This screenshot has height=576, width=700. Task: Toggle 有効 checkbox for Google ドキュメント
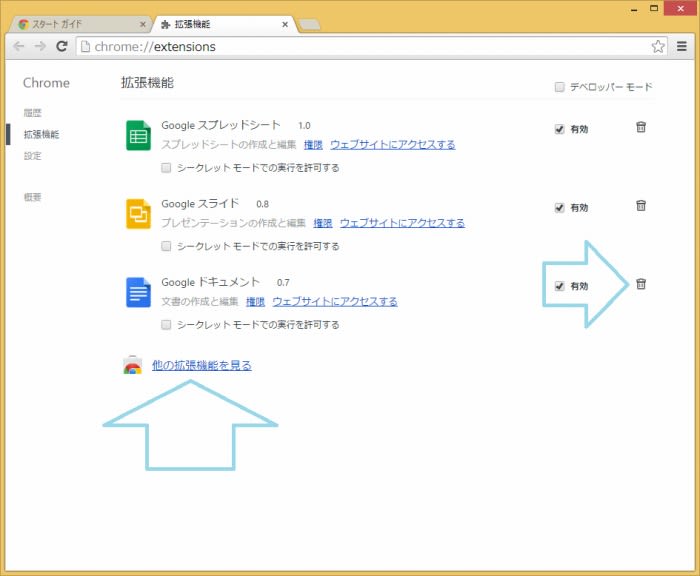point(560,286)
